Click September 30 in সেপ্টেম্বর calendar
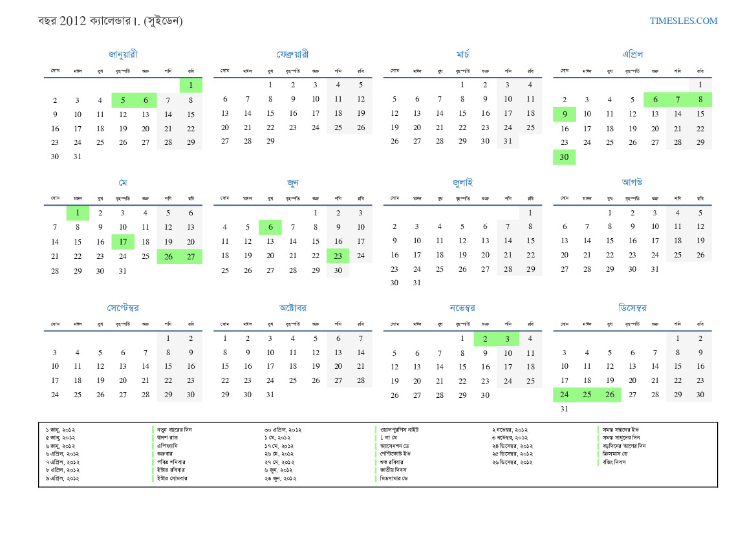This screenshot has width=756, height=535. (191, 395)
